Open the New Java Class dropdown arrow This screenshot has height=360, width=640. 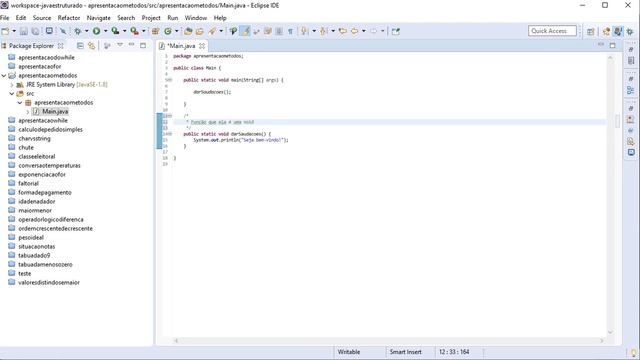177,31
